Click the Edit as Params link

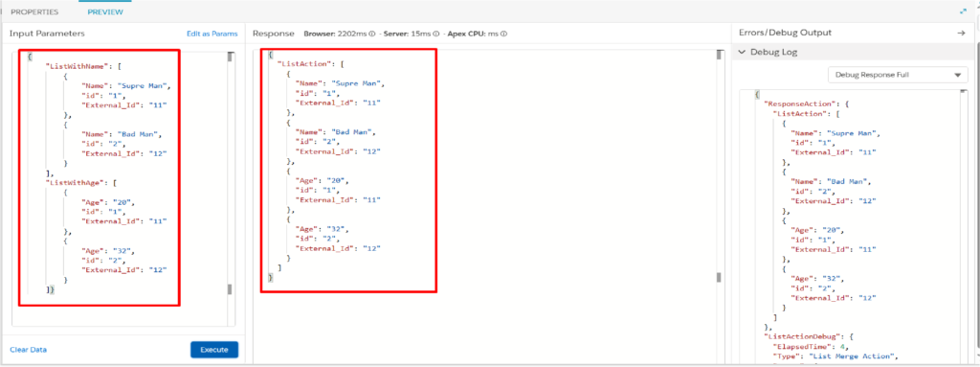point(212,34)
